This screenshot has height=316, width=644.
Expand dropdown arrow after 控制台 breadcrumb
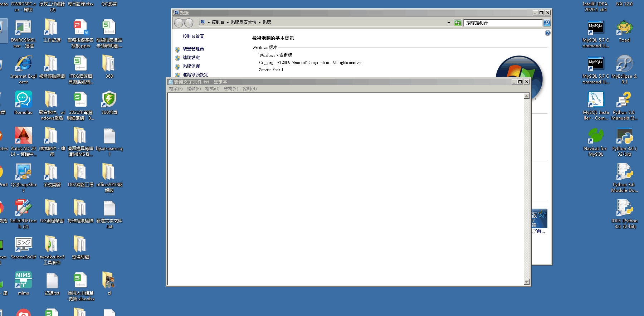(x=228, y=23)
